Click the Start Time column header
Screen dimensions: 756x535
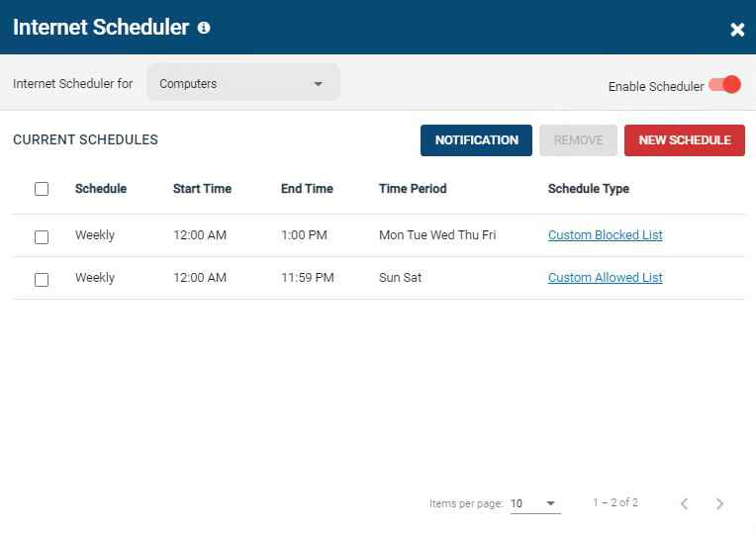point(202,189)
